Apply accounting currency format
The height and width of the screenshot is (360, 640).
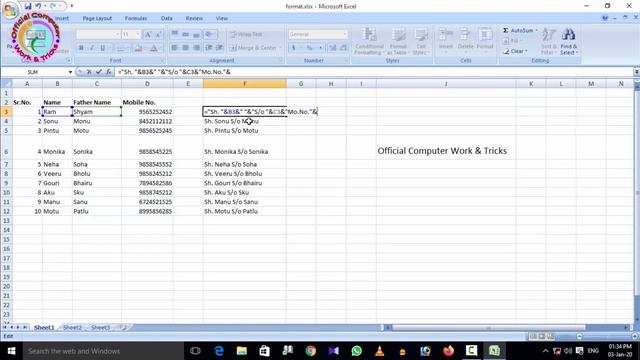293,48
